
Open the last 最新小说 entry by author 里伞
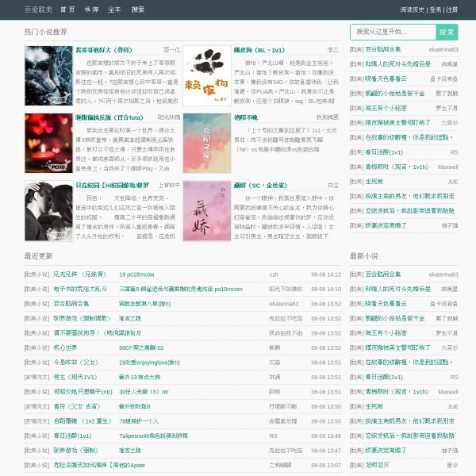377,465
